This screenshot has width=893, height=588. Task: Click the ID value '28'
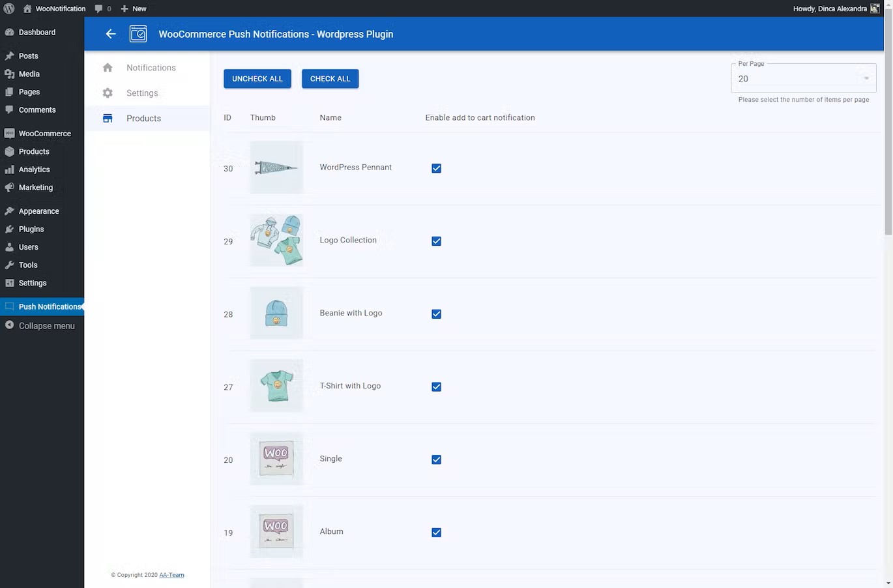coord(228,314)
